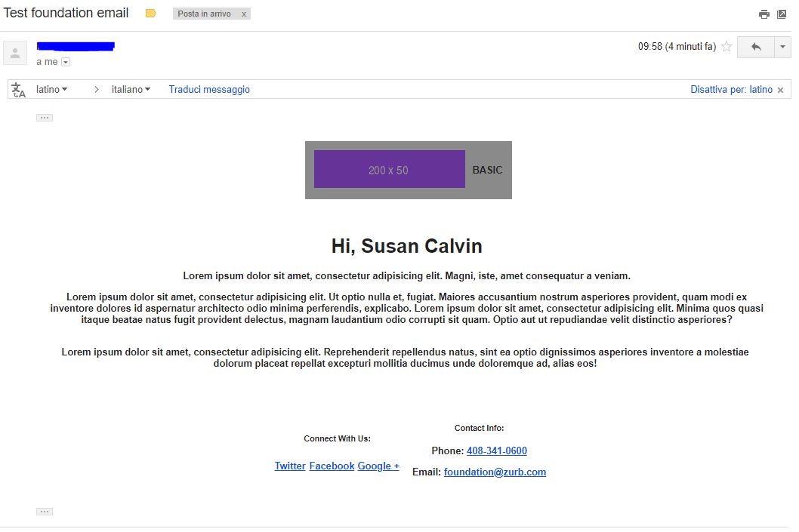Viewport: 799px width, 532px height.
Task: Show recipient details via 'a me' arrow
Action: pos(65,61)
